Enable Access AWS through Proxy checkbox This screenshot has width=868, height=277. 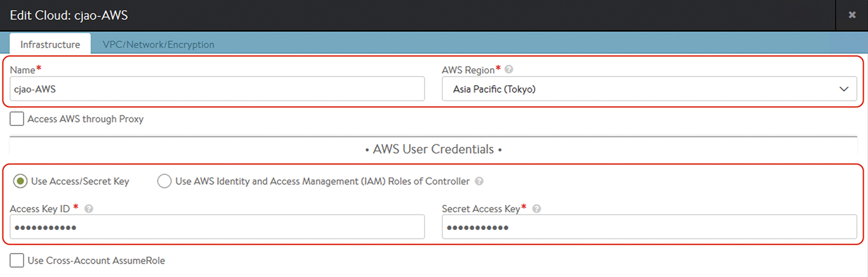(17, 119)
